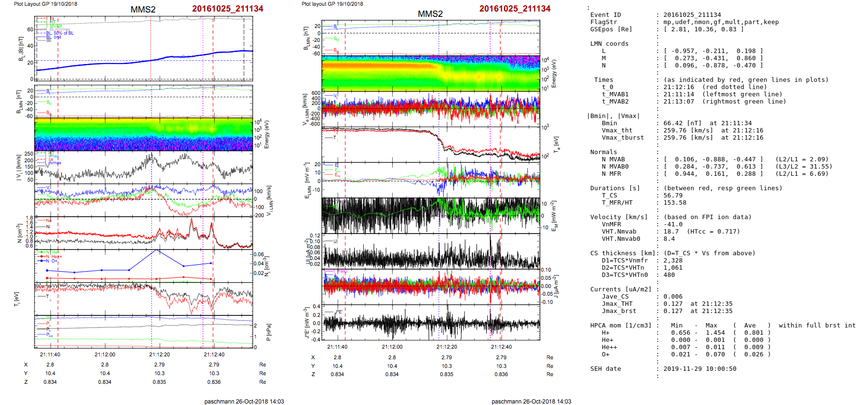Select D2=TCS*VHTn thickness 1,061
The width and height of the screenshot is (868, 405).
pyautogui.click(x=673, y=268)
